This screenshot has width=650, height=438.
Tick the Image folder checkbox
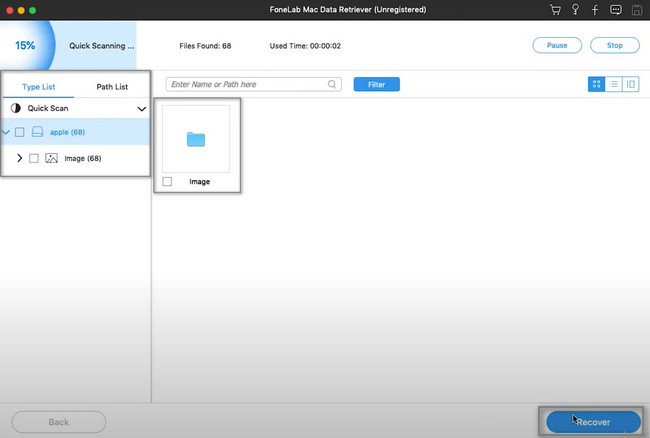click(x=167, y=181)
